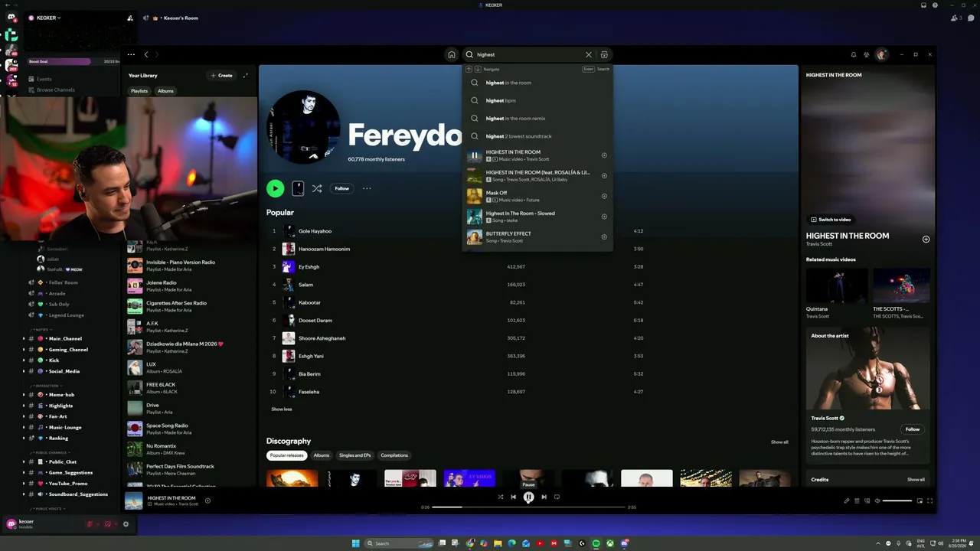Open the Spotify profile avatar menu
Viewport: 980px width, 551px height.
882,55
